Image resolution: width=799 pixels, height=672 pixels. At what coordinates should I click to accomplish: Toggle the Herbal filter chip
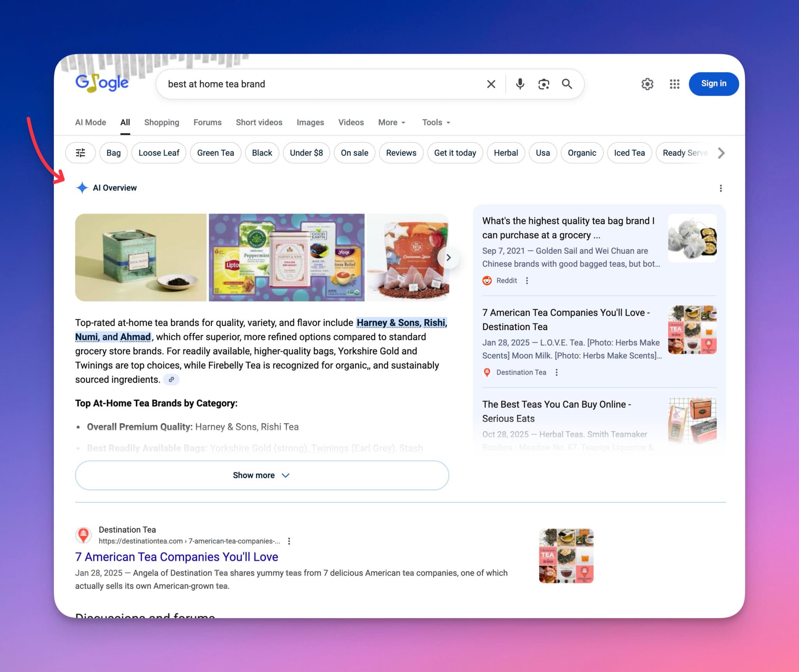pyautogui.click(x=506, y=153)
